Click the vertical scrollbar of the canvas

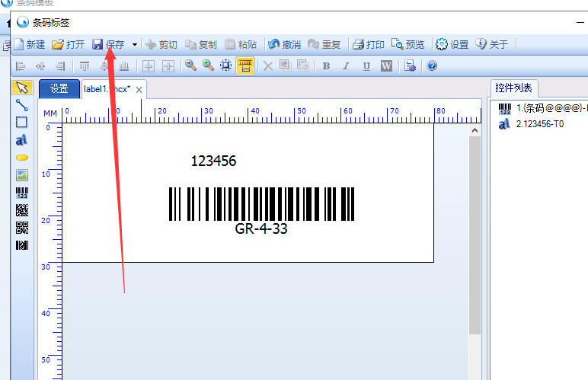(x=475, y=228)
